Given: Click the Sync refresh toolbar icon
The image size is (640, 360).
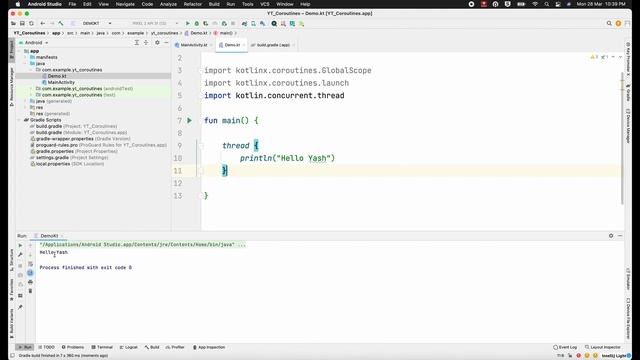Looking at the screenshot, I should pos(31,24).
